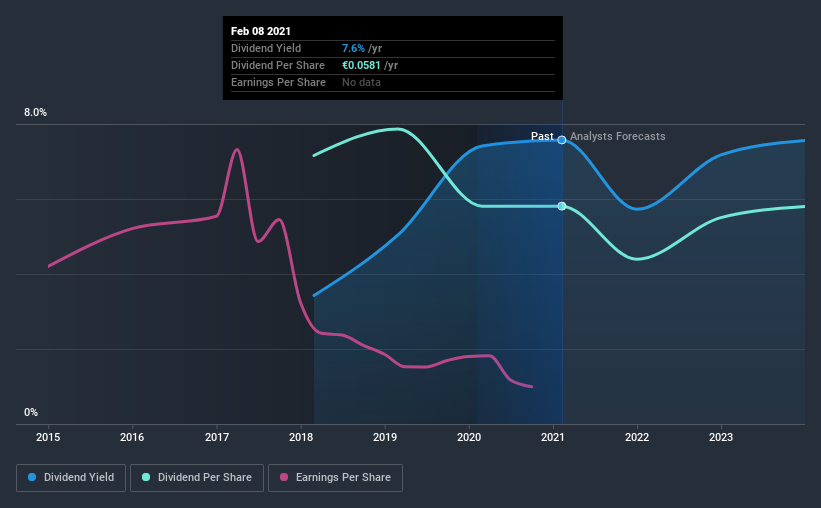Viewport: 821px width, 508px height.
Task: Click the 2016 x-axis label
Action: click(x=132, y=437)
